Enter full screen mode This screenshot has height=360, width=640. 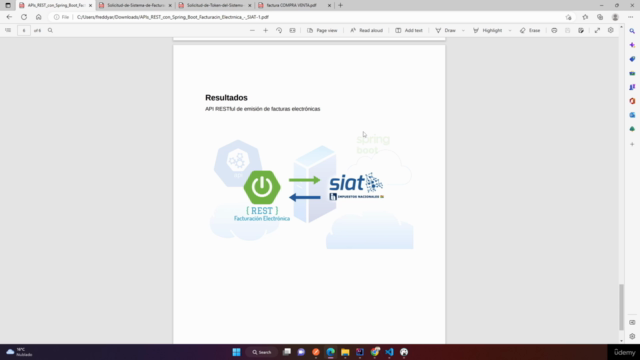(x=597, y=30)
